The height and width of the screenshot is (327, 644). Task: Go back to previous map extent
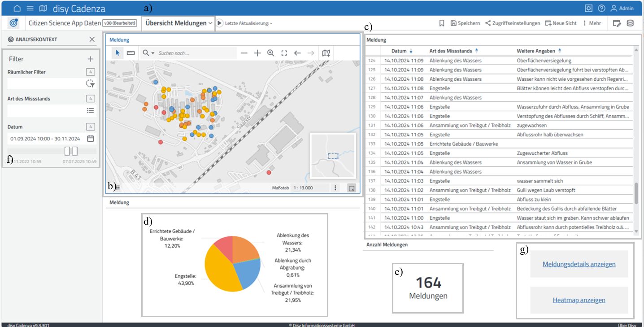pyautogui.click(x=297, y=53)
